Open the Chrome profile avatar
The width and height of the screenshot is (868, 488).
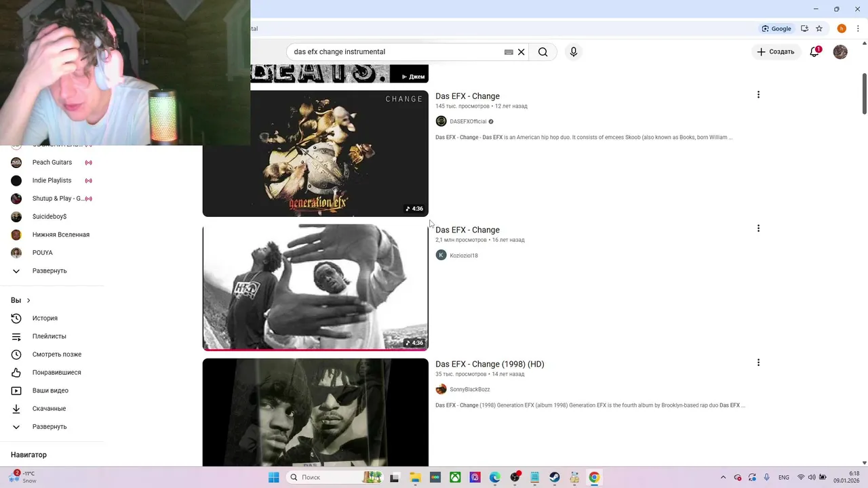coord(842,28)
